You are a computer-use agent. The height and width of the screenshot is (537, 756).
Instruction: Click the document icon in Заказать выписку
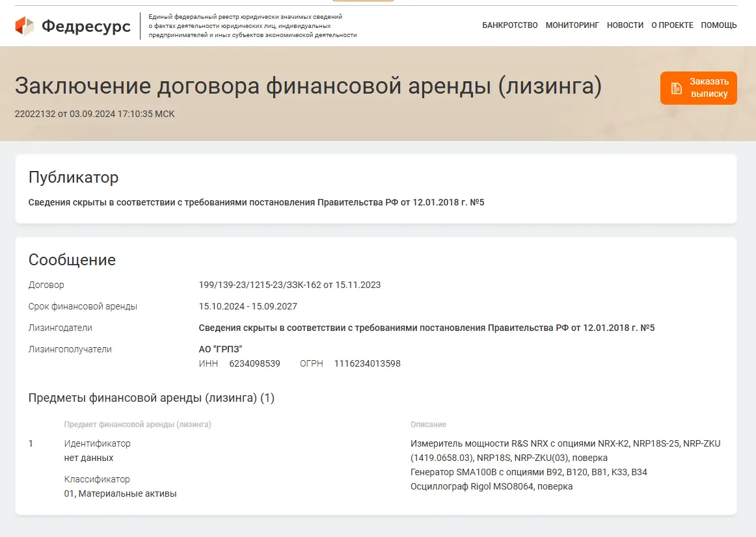(x=677, y=88)
